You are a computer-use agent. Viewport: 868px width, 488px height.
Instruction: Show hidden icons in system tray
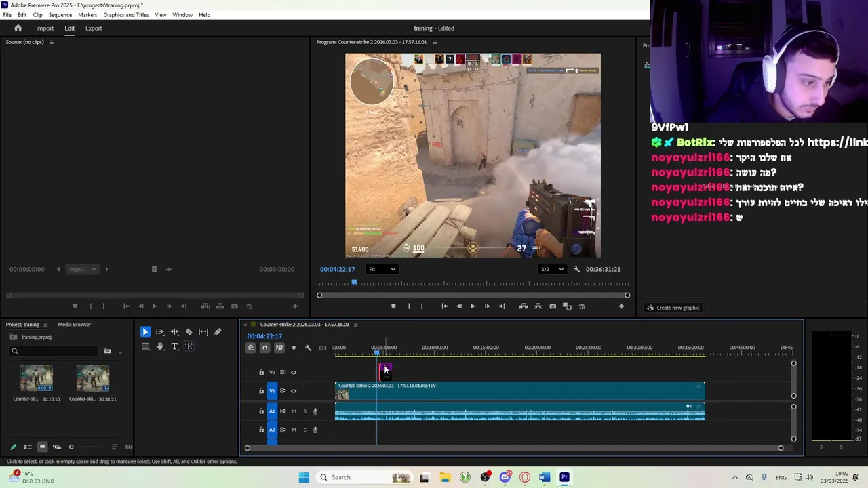pos(734,477)
